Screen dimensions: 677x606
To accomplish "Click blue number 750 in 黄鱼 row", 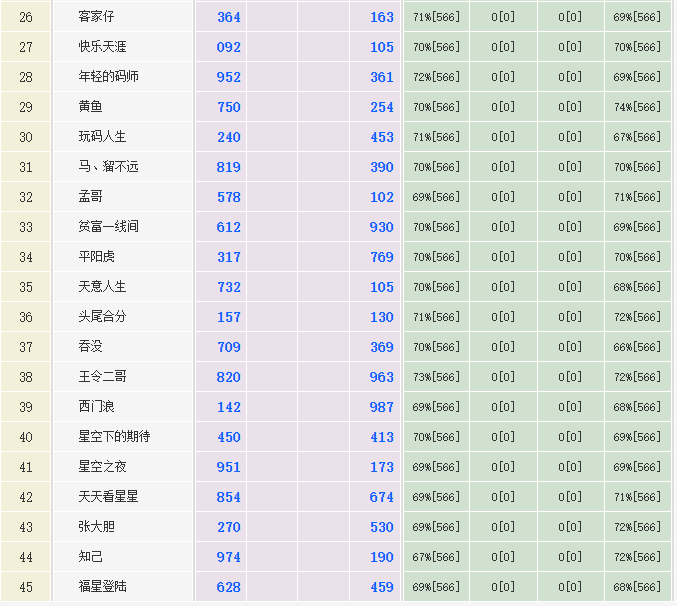I will (229, 107).
